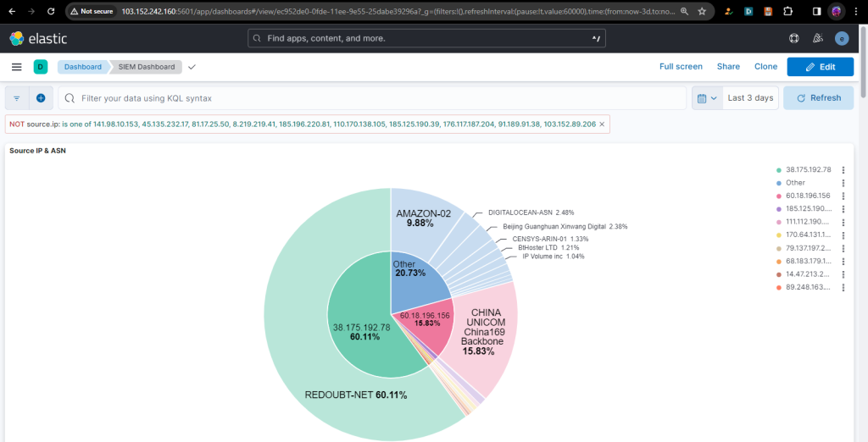The image size is (868, 442).
Task: Click the green D space avatar
Action: (x=41, y=67)
